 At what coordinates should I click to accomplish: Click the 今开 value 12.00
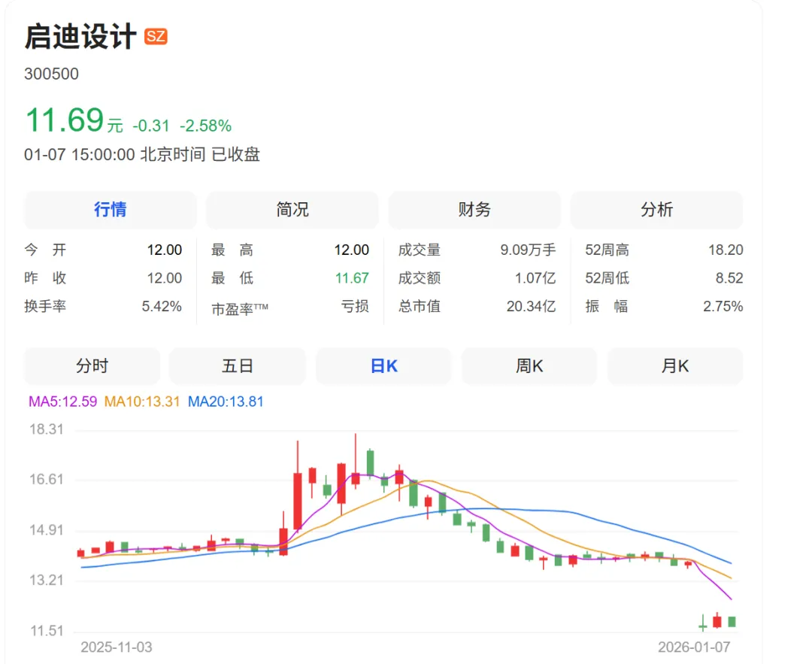pyautogui.click(x=165, y=250)
